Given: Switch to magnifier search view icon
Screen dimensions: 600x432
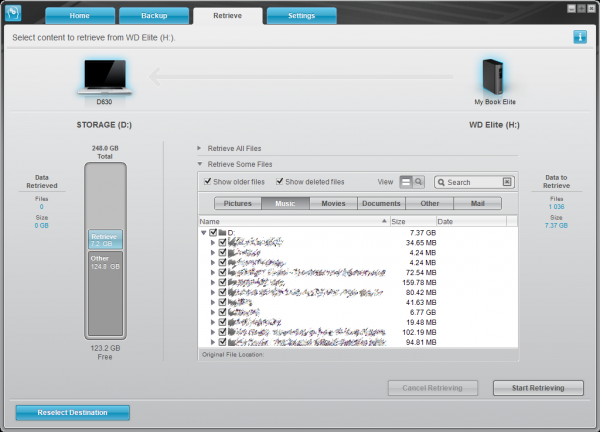Looking at the screenshot, I should click(x=419, y=182).
